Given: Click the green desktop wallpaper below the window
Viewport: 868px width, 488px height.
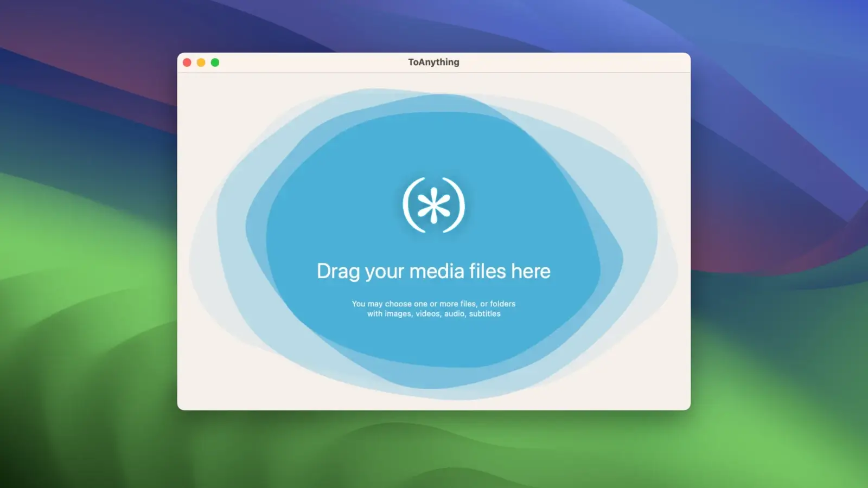Looking at the screenshot, I should pos(434,450).
